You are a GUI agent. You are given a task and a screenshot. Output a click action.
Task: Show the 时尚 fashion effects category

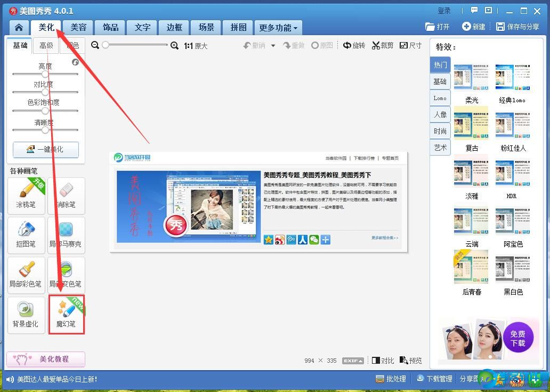tap(440, 131)
